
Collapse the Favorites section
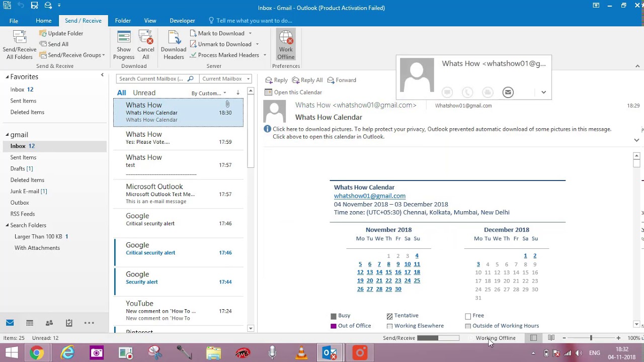pyautogui.click(x=7, y=77)
